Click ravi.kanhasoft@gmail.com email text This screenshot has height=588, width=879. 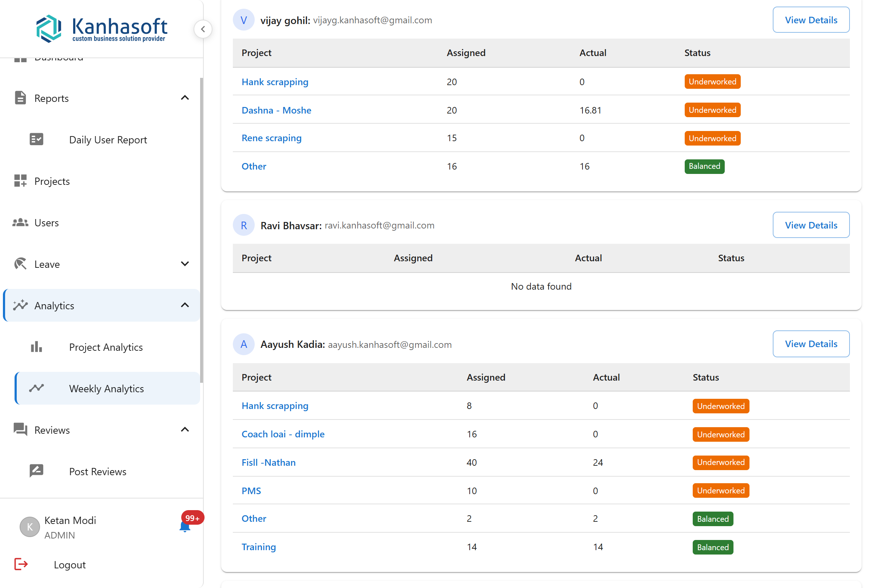coord(379,225)
